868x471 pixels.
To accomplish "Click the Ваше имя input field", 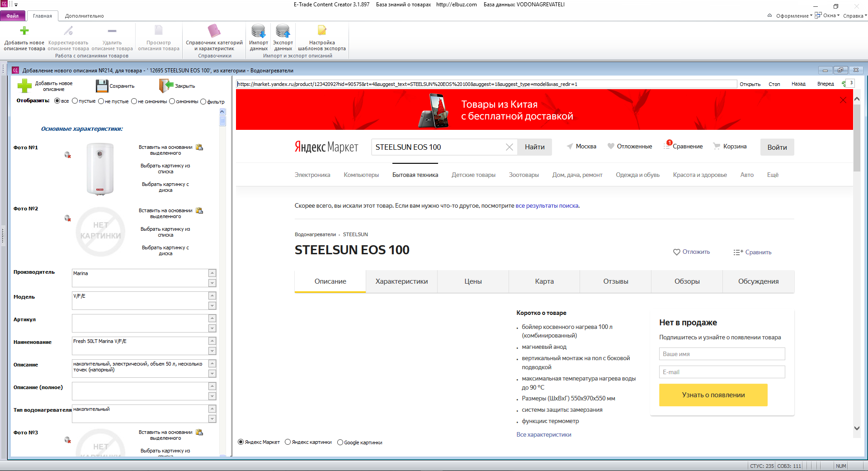I will pos(722,354).
